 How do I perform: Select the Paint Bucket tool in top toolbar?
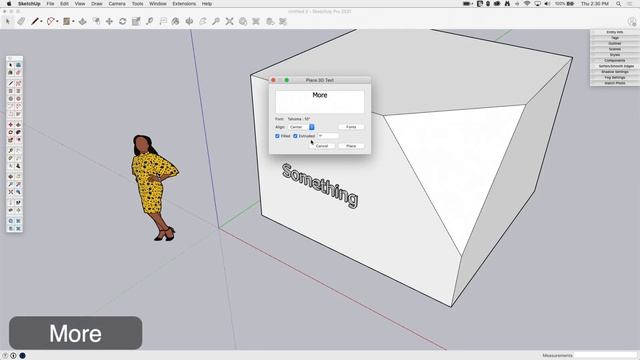tap(176, 21)
